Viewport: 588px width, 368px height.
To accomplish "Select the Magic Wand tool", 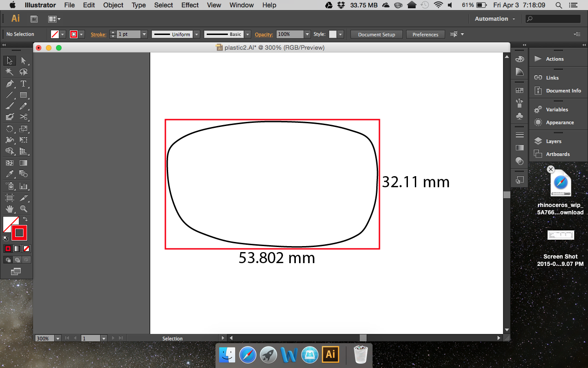I will click(x=9, y=72).
